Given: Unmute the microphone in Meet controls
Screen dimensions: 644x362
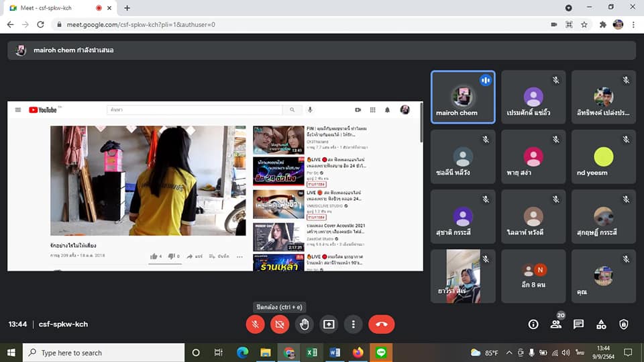Looking at the screenshot, I should (x=255, y=324).
